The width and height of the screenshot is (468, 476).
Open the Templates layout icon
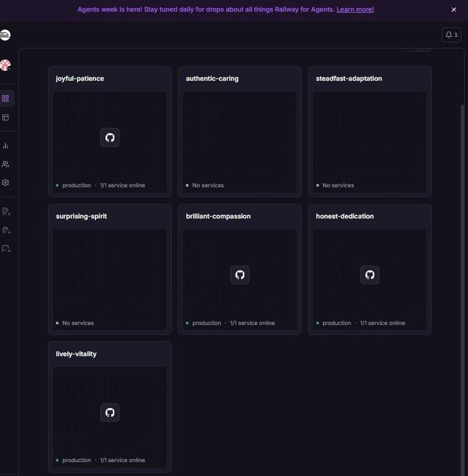[5, 118]
